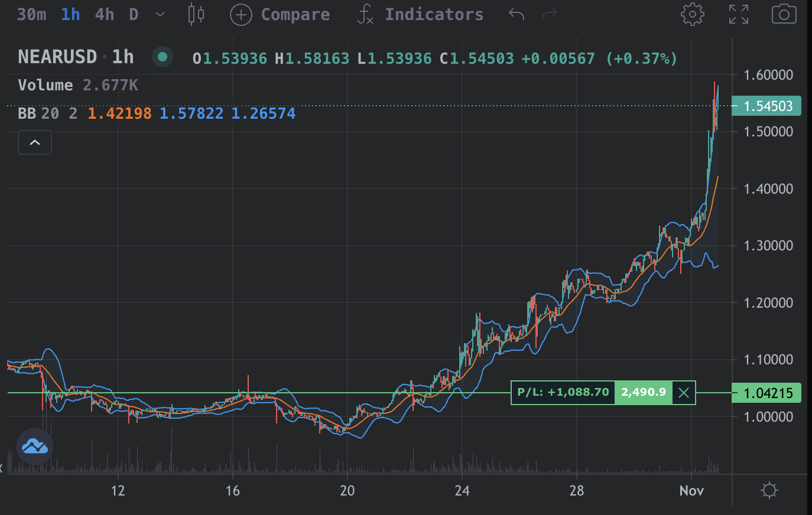Viewport: 812px width, 515px height.
Task: Click the Compare plus-circle icon
Action: (241, 15)
